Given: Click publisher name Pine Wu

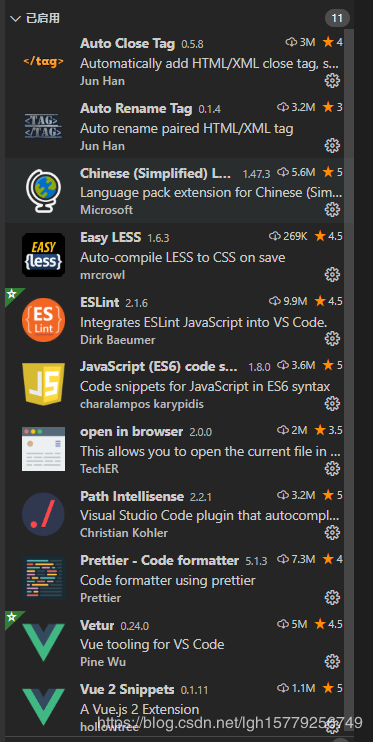Looking at the screenshot, I should [x=103, y=662].
